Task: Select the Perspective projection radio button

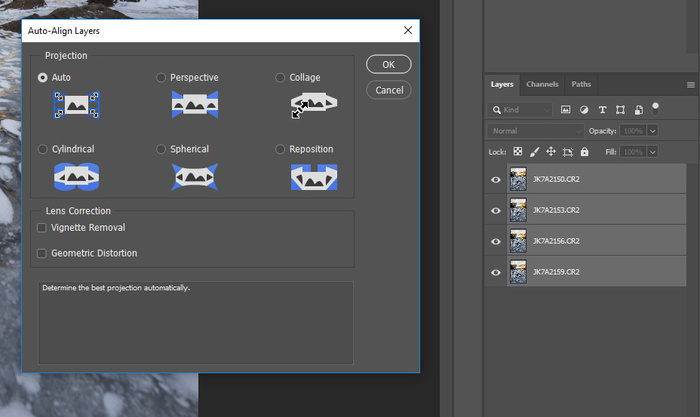Action: click(161, 77)
